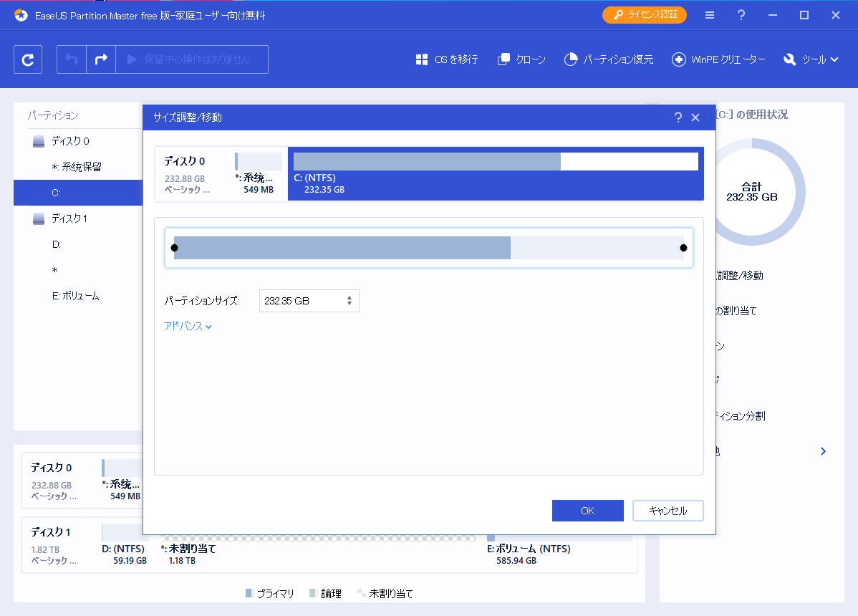Image resolution: width=858 pixels, height=616 pixels.
Task: Click the dialog help question mark icon
Action: pyautogui.click(x=678, y=117)
